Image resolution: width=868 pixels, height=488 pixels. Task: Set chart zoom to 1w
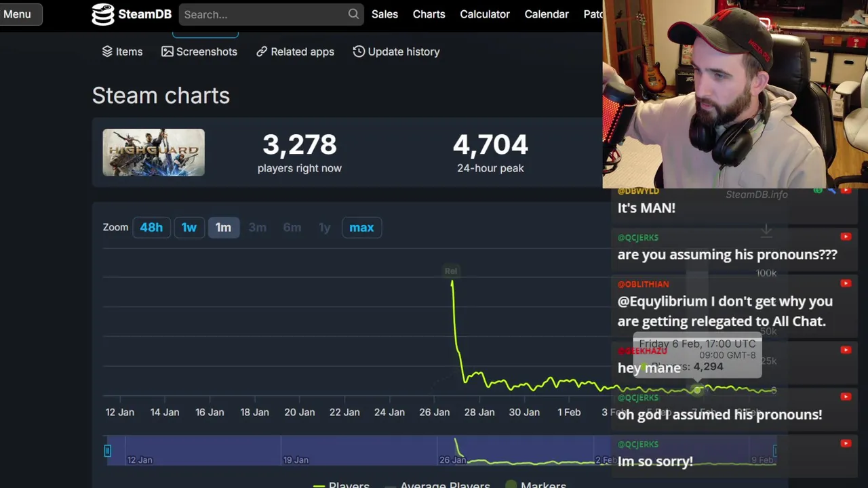coord(189,228)
